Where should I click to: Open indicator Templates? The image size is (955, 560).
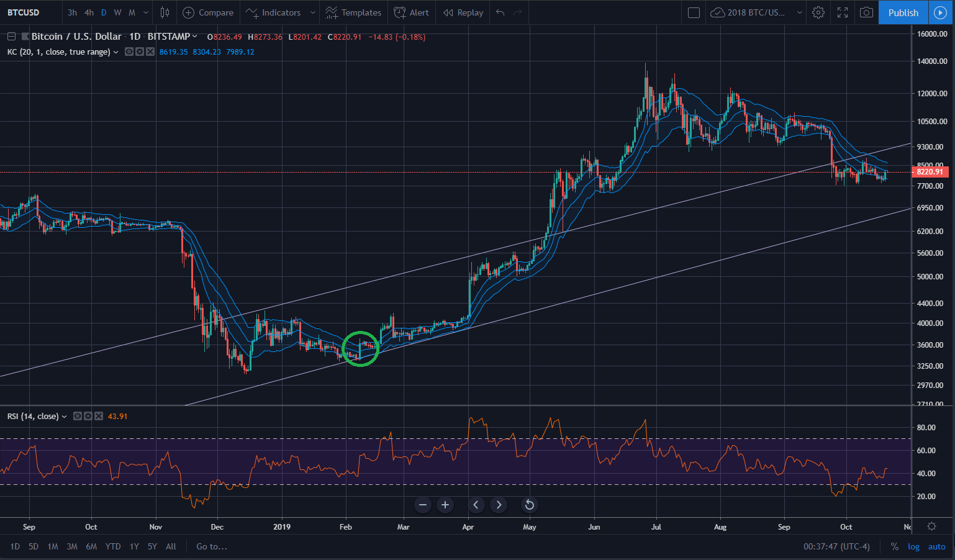click(x=353, y=12)
